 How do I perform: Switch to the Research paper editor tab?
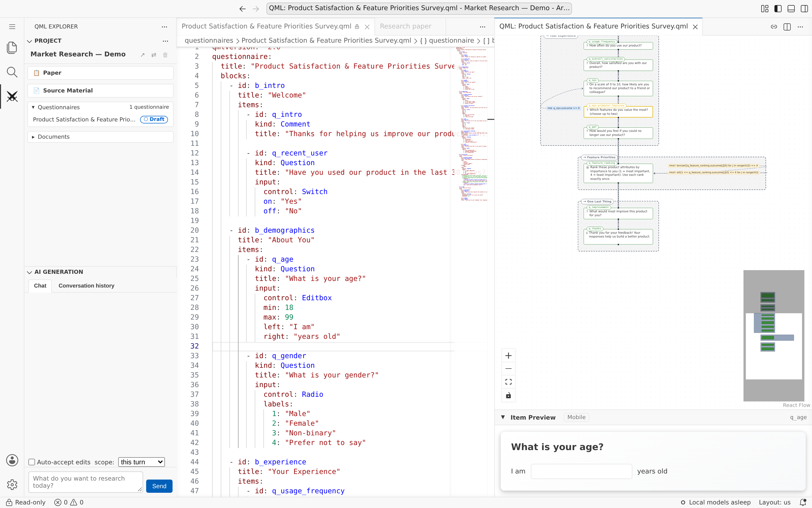[405, 26]
